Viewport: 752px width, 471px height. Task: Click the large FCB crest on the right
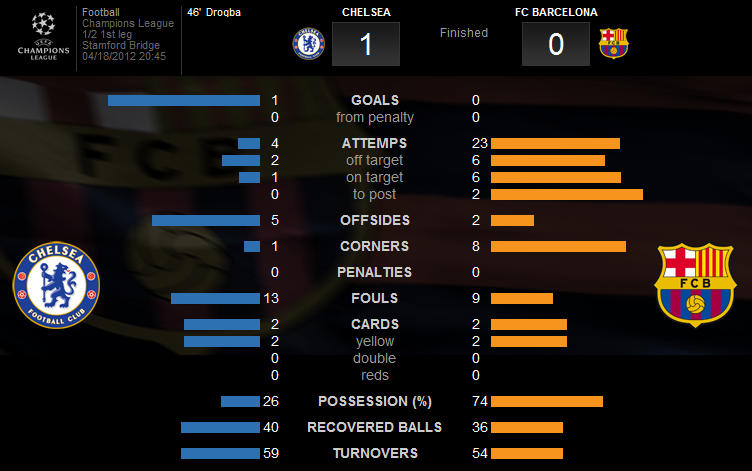coord(695,285)
